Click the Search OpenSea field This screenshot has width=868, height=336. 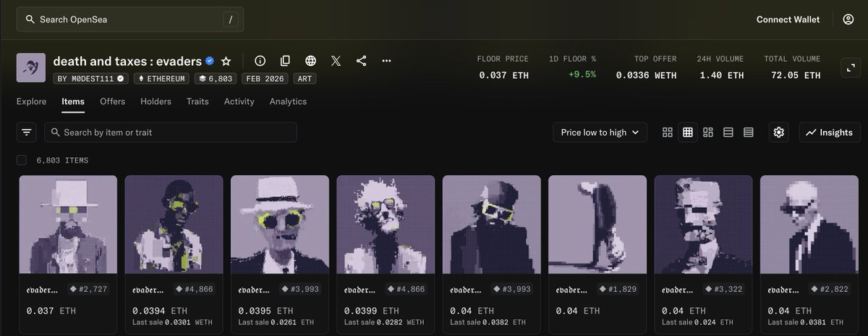tap(130, 20)
